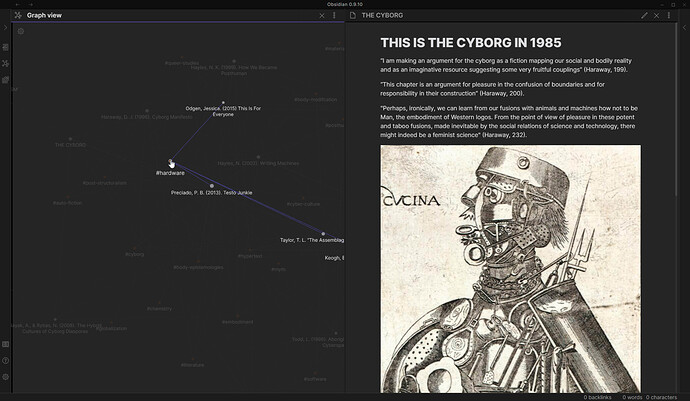Screen dimensions: 690x401
Task: Open quick switcher icon in left ribbon
Action: 5,47
